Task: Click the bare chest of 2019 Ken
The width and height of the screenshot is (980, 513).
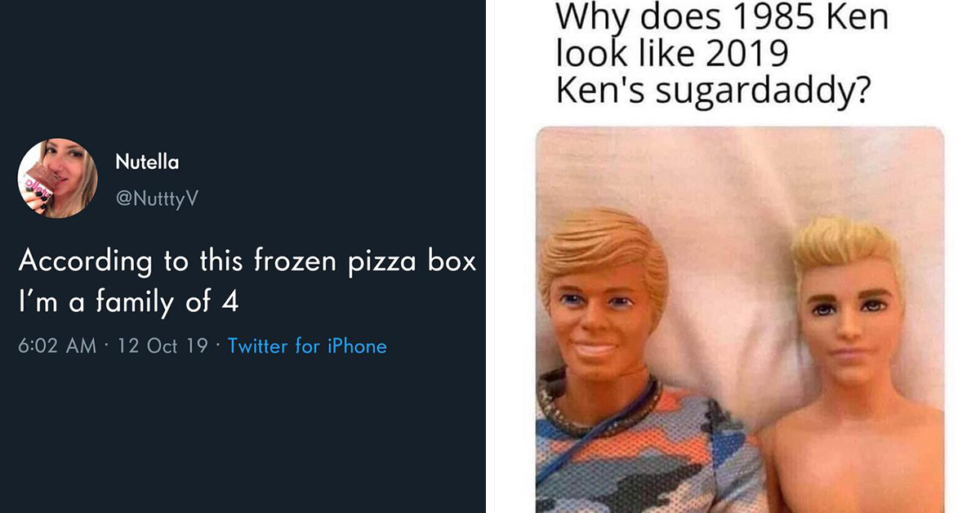Action: [x=857, y=466]
